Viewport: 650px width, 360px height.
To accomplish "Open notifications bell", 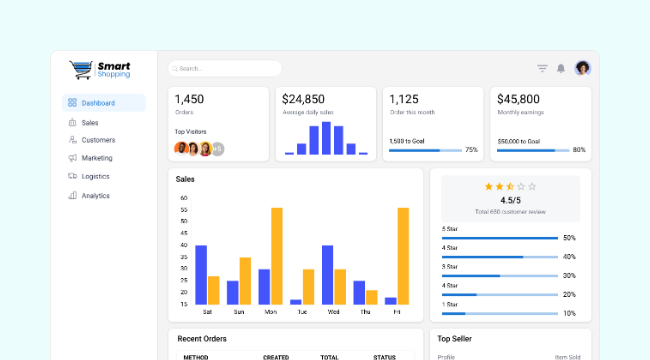I will [561, 68].
